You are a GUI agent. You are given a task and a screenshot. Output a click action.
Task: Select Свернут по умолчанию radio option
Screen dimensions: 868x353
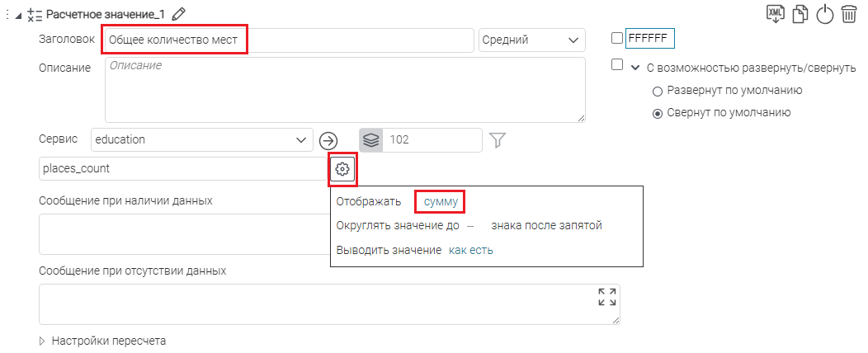658,113
